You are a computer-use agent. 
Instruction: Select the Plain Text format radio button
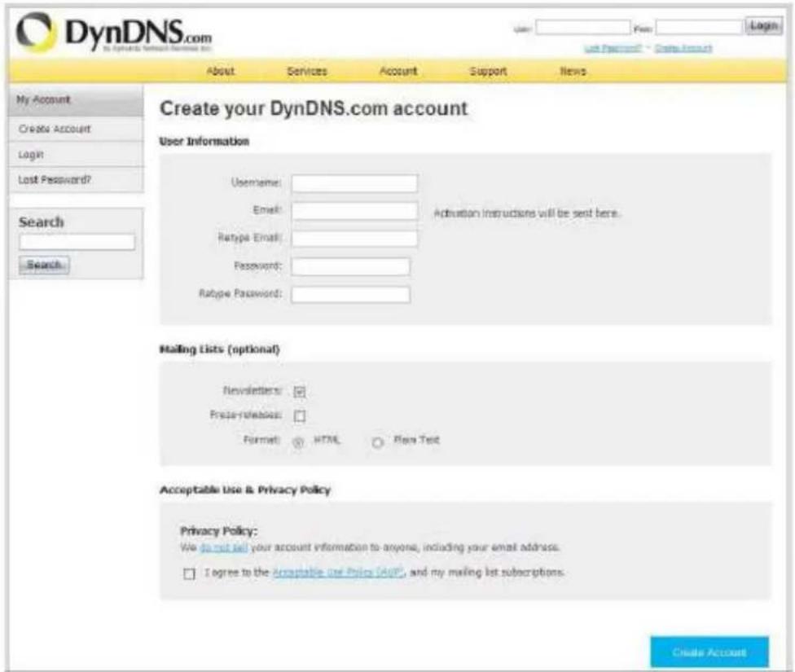[x=378, y=442]
